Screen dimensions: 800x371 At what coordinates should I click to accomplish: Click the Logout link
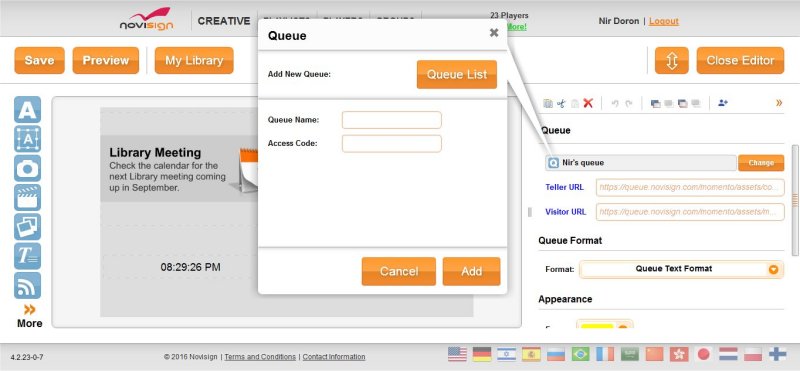664,21
